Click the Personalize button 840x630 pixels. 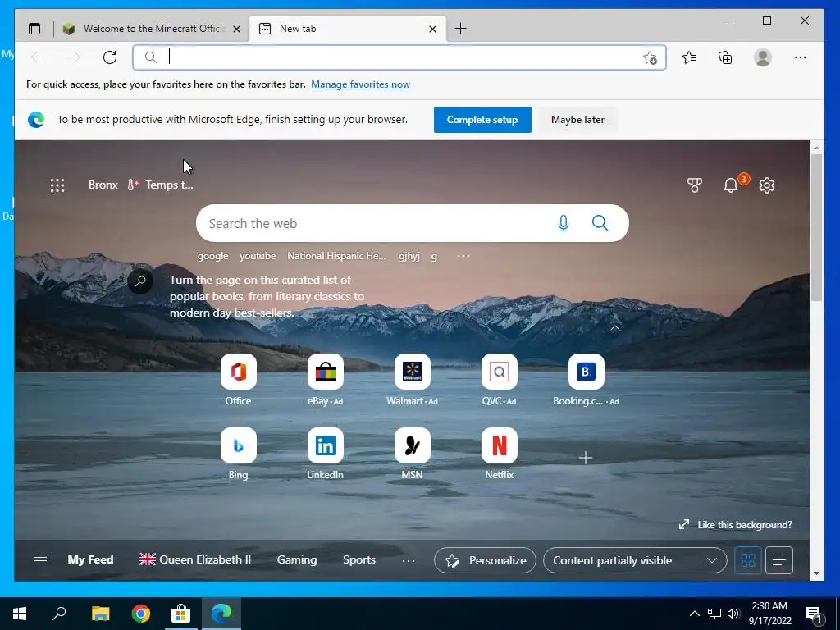(x=485, y=560)
